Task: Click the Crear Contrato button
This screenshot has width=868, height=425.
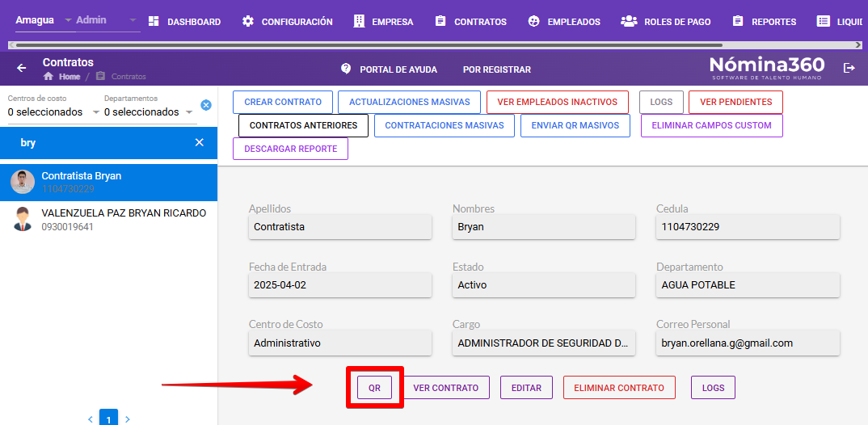Action: click(283, 102)
